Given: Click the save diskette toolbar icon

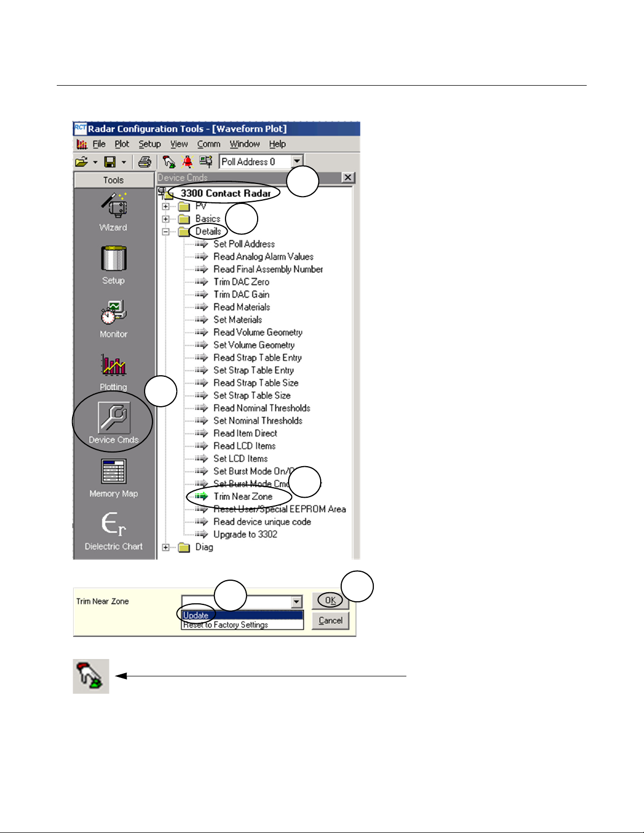Looking at the screenshot, I should (x=110, y=162).
